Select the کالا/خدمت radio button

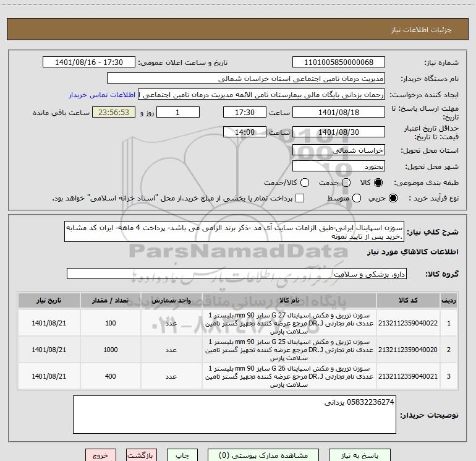point(305,183)
